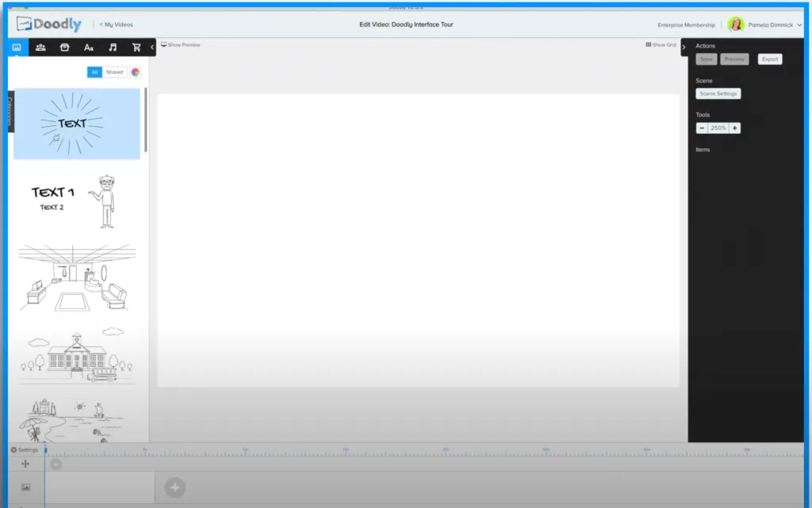Image resolution: width=812 pixels, height=508 pixels.
Task: Click Enterprise Membership label
Action: tap(686, 25)
